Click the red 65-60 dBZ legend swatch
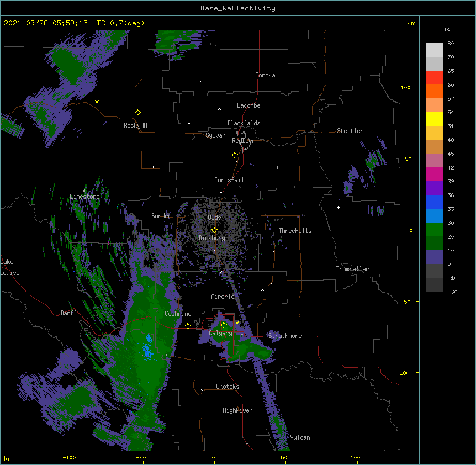This screenshot has width=476, height=465. click(x=434, y=77)
